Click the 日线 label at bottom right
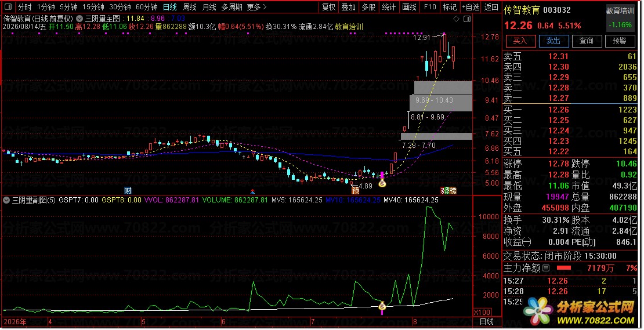Image resolution: width=644 pixels, height=330 pixels. click(487, 321)
